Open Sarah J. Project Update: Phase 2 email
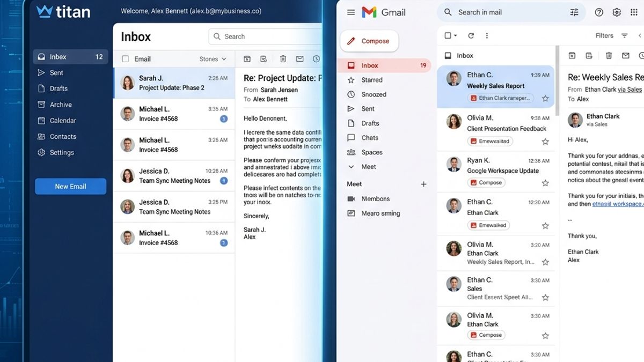The image size is (644, 362). point(174,83)
